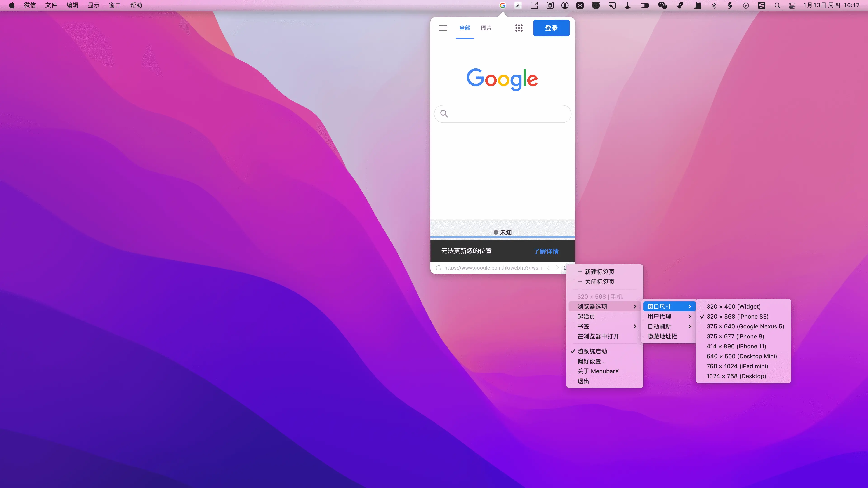Click the circular person silhouette menu bar icon
868x488 pixels.
point(565,5)
